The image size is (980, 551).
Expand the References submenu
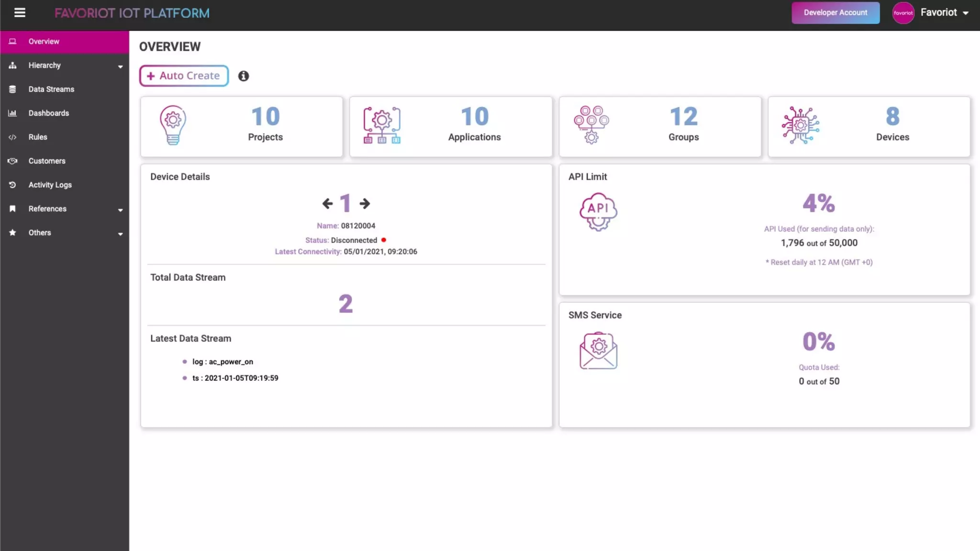(120, 210)
